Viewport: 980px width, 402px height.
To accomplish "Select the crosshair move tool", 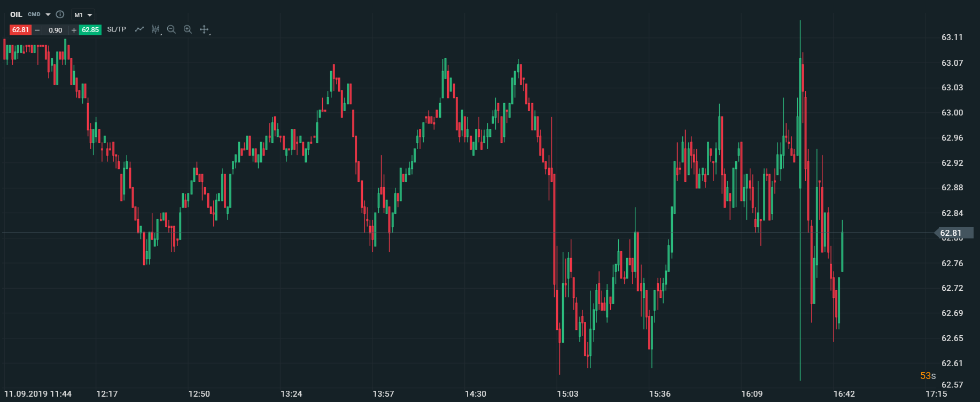I will [204, 29].
